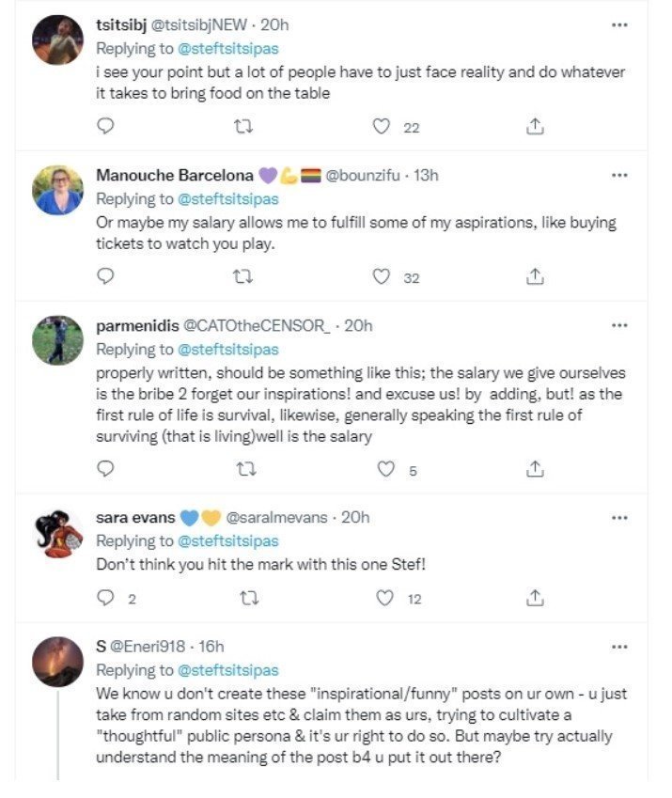The width and height of the screenshot is (672, 798).
Task: Open @steftsitsipas link in sara evans' reply
Action: 227,540
